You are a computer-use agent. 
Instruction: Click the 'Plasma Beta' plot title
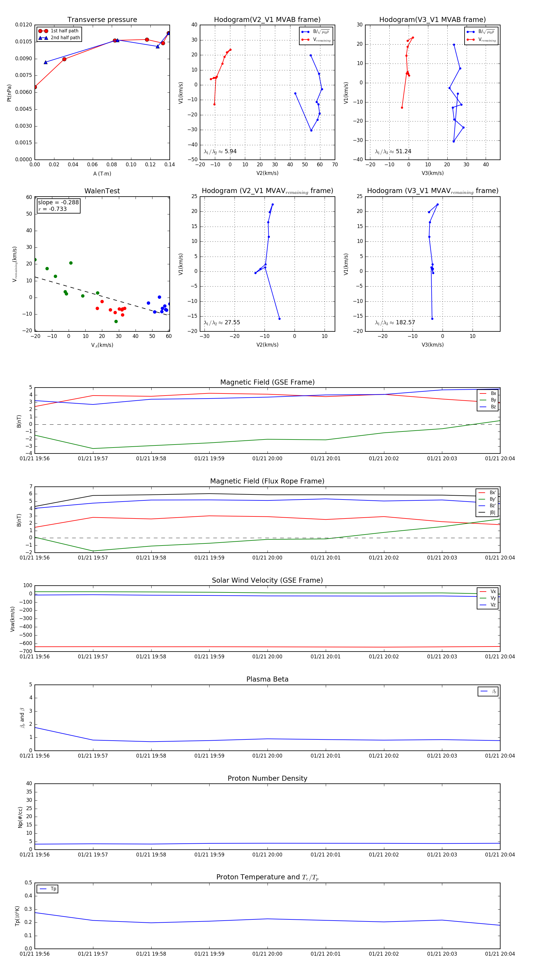pos(267,679)
